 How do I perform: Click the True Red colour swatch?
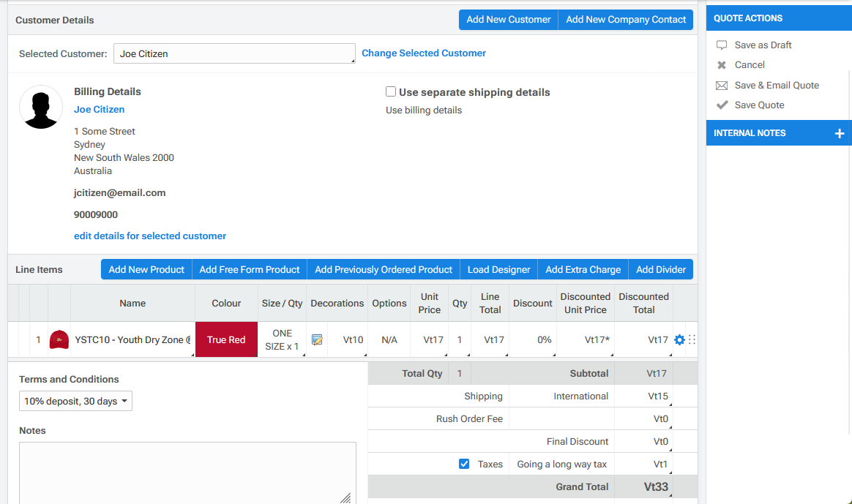226,339
